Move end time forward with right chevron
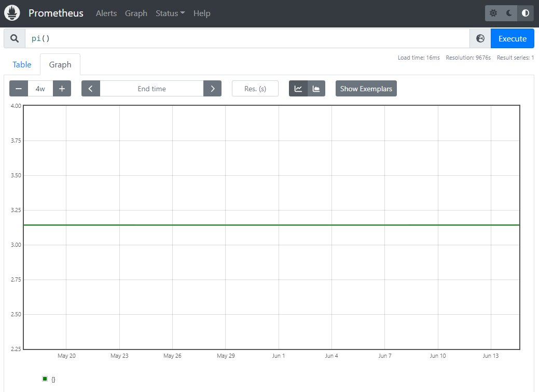Image resolution: width=539 pixels, height=392 pixels. pyautogui.click(x=213, y=89)
